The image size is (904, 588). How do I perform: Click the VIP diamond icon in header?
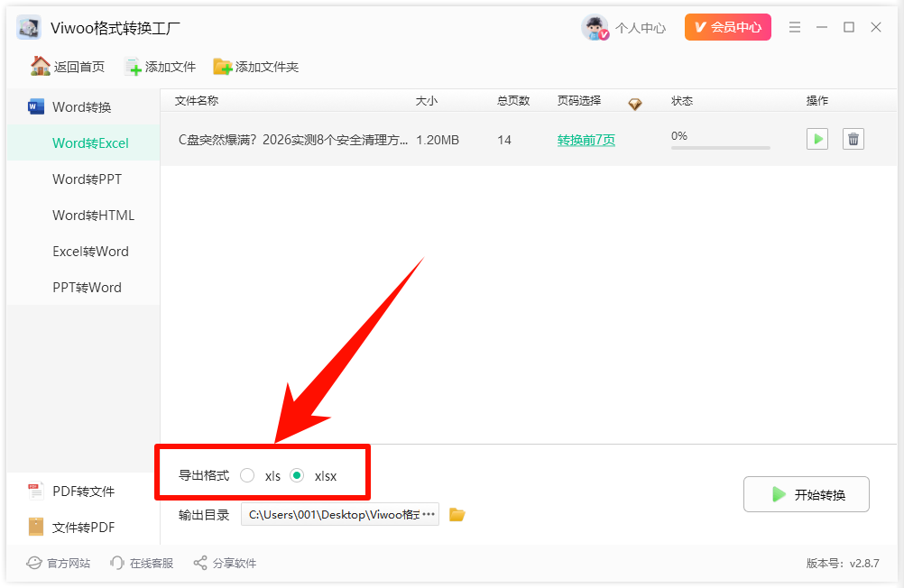click(x=635, y=104)
